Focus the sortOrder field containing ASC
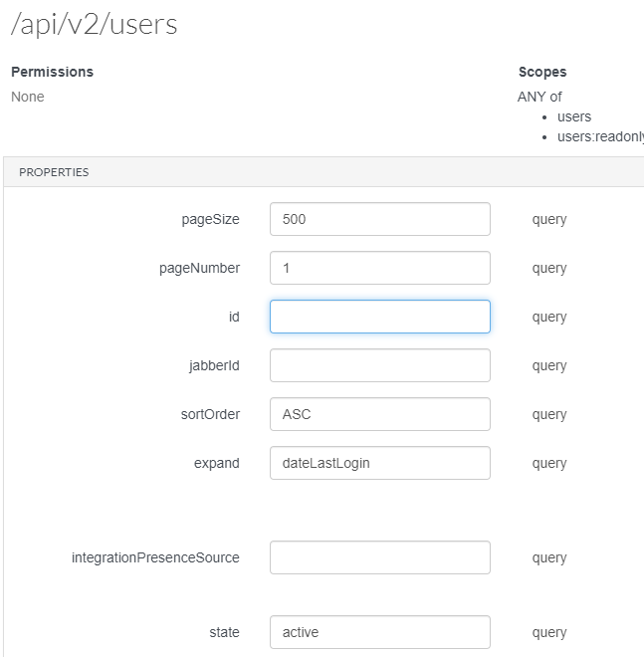 tap(379, 414)
